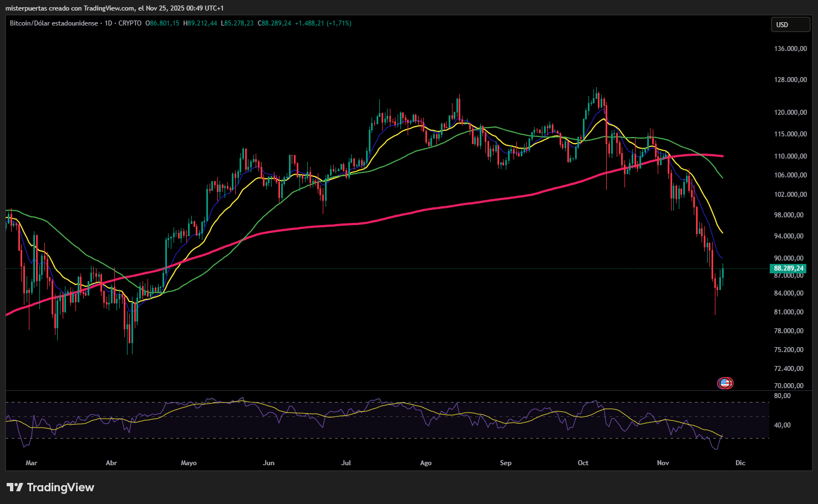Screen dimensions: 818x504
Task: Click the Jun label on the time axis
Action: click(269, 463)
